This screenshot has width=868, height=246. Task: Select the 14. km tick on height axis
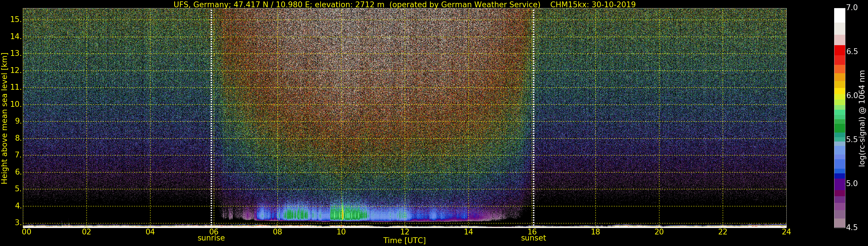point(16,37)
